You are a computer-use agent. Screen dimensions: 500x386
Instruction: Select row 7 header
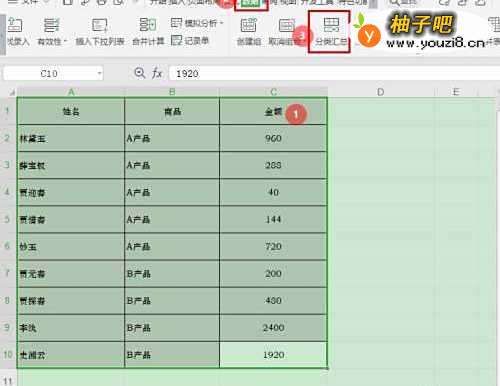7,274
